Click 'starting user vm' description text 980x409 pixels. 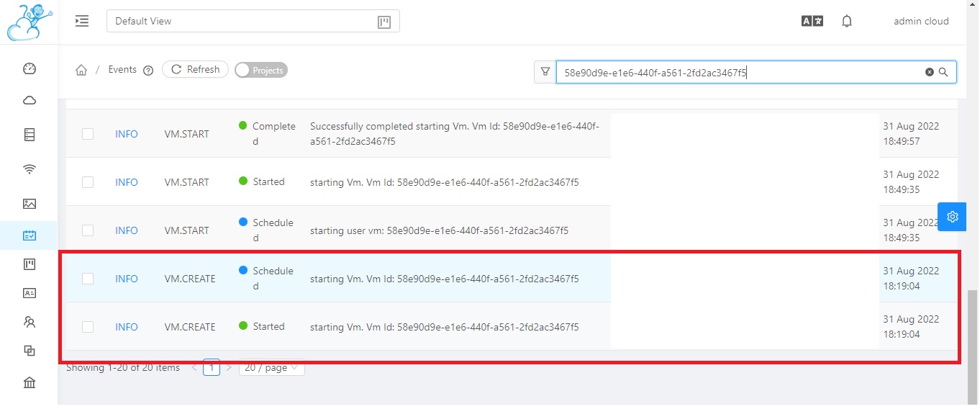(439, 230)
